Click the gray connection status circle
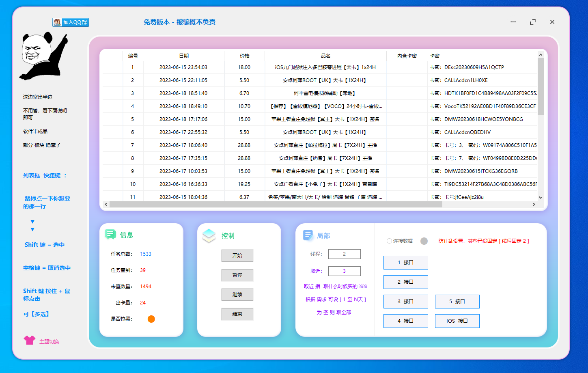The image size is (588, 373). 424,241
